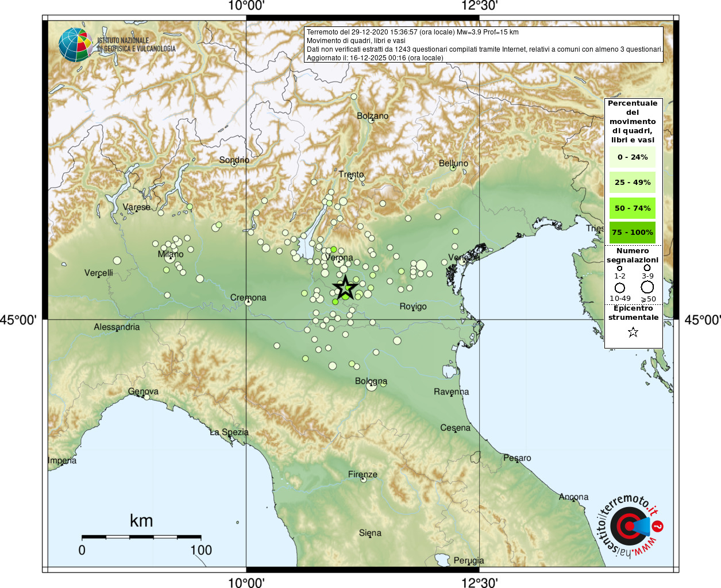721x588 pixels.
Task: Click the 'Movimento di quadri, libri e vasi' line
Action: click(356, 41)
